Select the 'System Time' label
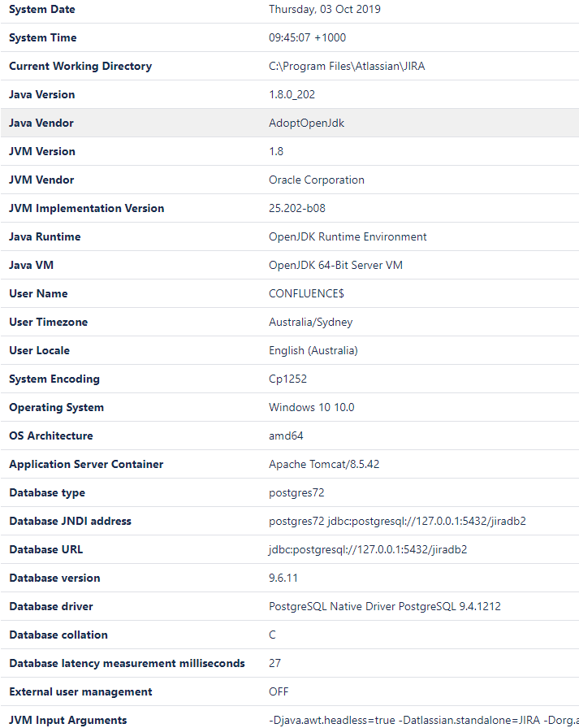This screenshot has height=728, width=579. [x=43, y=37]
